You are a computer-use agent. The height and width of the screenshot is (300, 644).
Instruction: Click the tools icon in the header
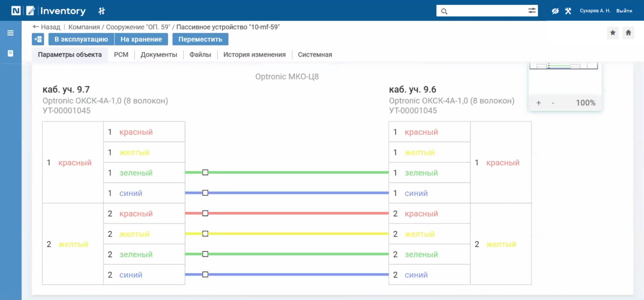click(568, 11)
